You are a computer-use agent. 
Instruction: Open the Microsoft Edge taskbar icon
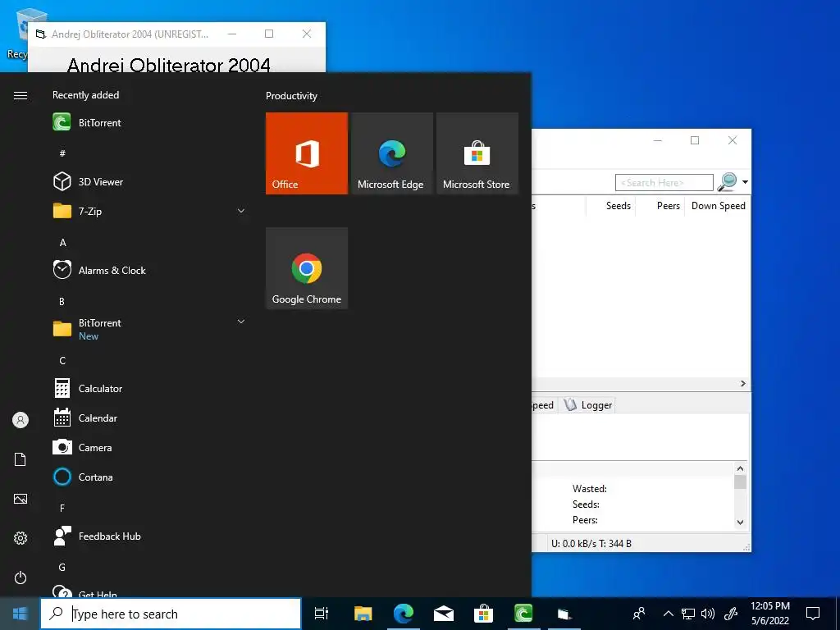pyautogui.click(x=404, y=614)
